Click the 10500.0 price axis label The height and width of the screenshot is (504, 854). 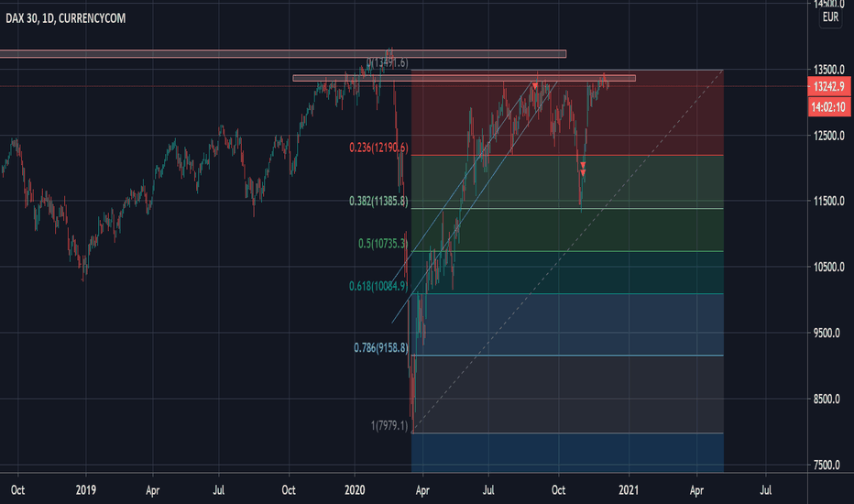click(x=829, y=267)
